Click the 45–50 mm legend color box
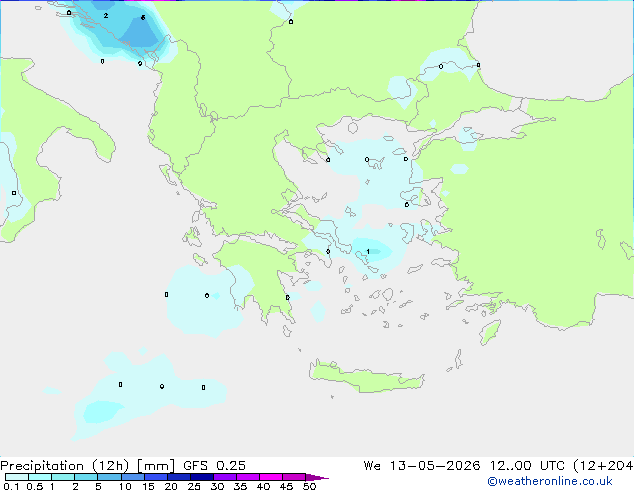The width and height of the screenshot is (634, 490). (x=293, y=477)
